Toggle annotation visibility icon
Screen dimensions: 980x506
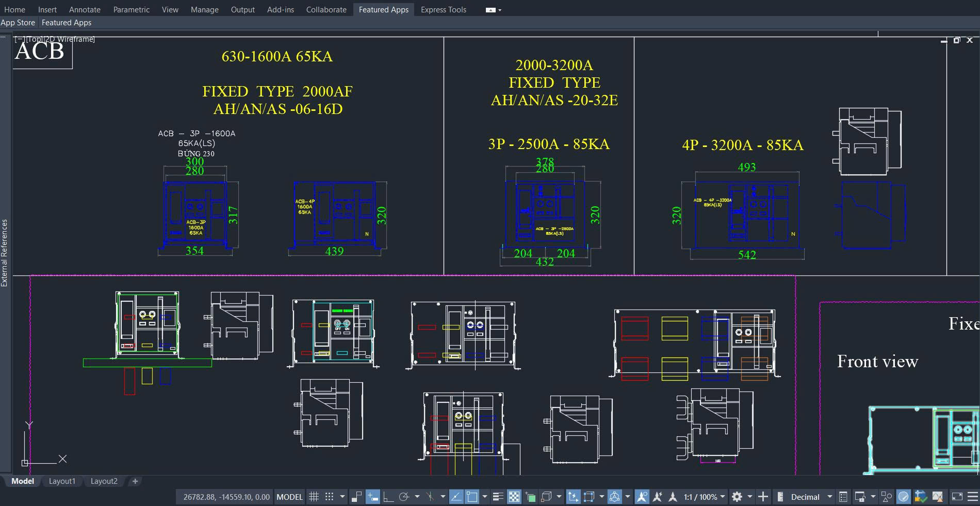pos(642,497)
